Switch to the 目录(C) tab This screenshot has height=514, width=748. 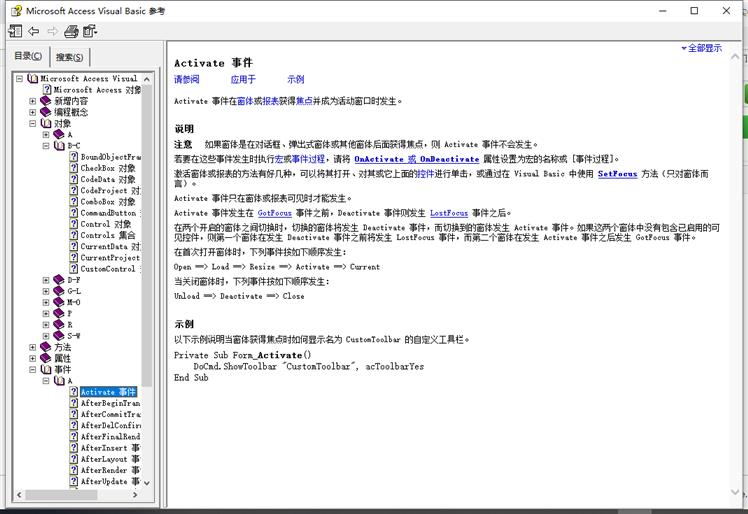(28, 56)
